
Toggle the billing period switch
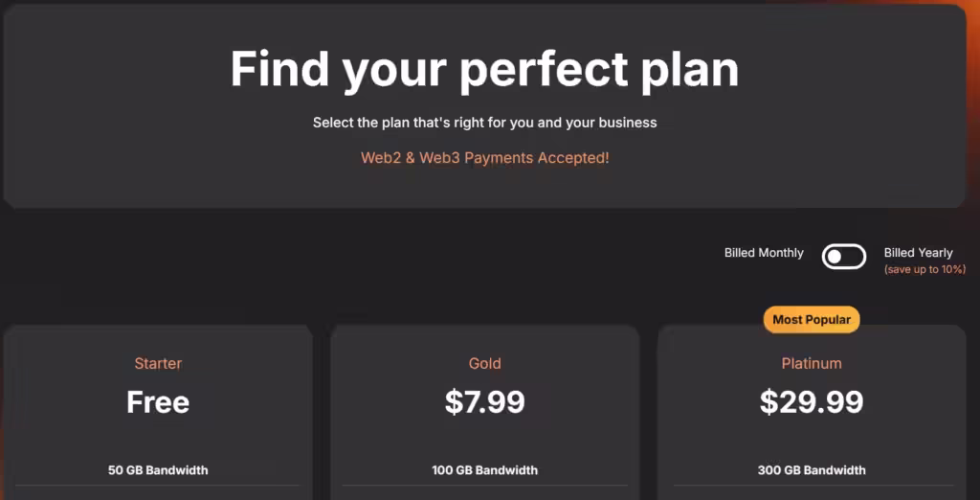pyautogui.click(x=844, y=257)
